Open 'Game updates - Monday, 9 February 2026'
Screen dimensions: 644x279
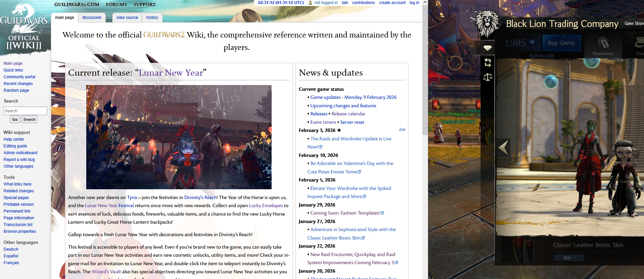[x=354, y=97]
